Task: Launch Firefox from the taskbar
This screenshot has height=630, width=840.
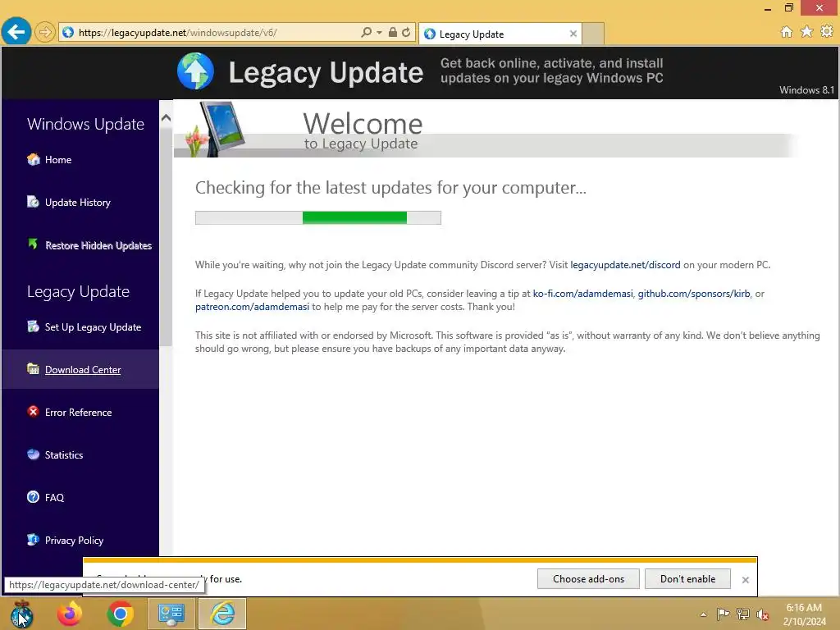Action: [x=70, y=614]
